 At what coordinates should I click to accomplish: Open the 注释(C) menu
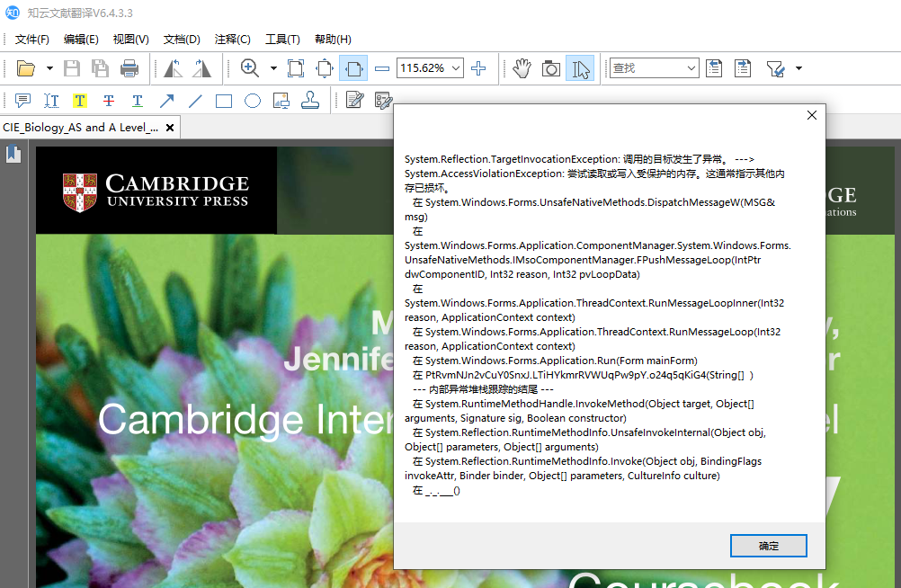tap(233, 39)
